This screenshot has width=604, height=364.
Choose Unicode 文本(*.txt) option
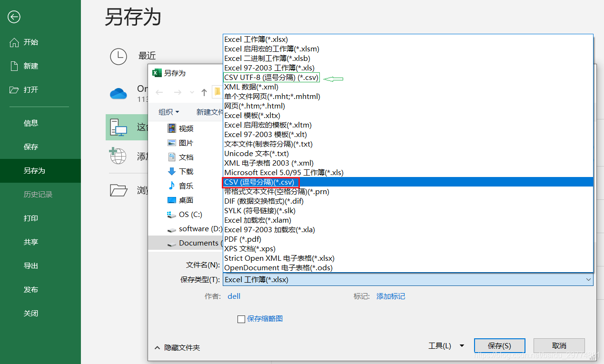(408, 154)
